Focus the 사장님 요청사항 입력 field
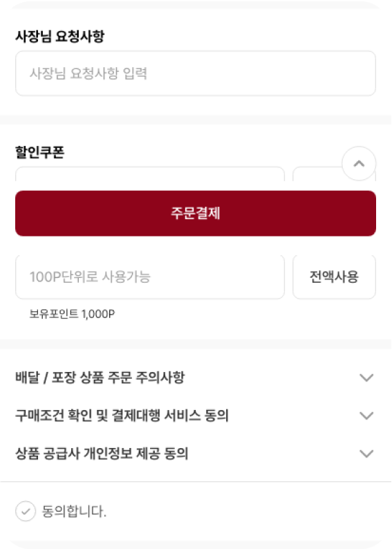Screen dimensions: 392x549 [x=196, y=73]
